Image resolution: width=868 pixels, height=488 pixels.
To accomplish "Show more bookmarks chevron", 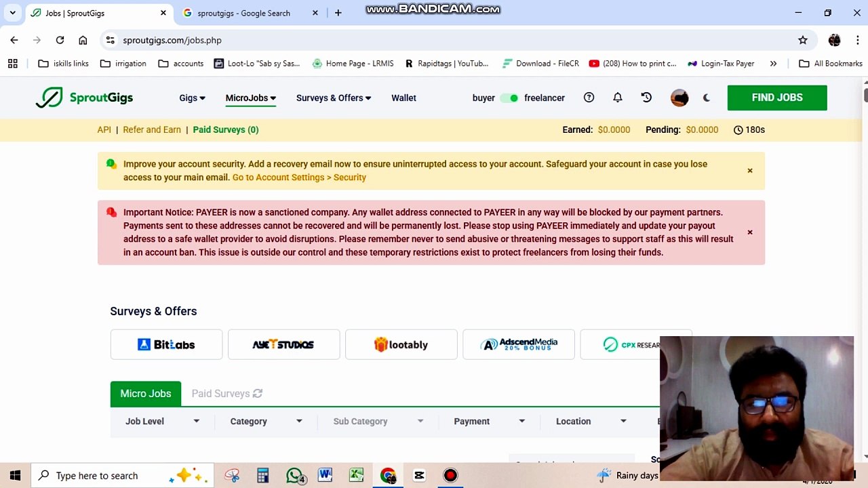I will coord(773,64).
